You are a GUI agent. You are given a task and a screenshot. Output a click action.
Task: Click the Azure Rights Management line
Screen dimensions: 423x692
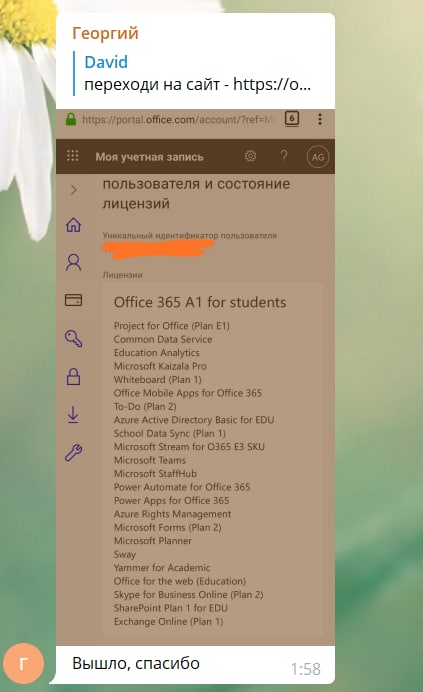pos(173,514)
